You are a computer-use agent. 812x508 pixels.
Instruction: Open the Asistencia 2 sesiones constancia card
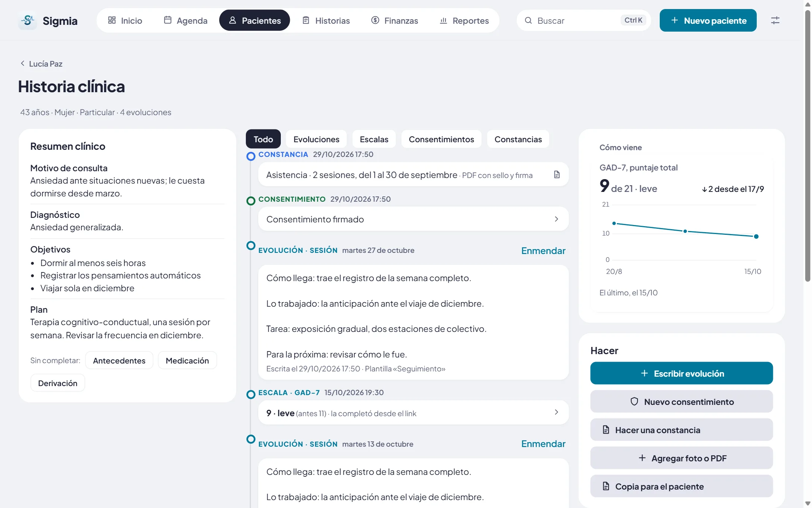tap(413, 175)
